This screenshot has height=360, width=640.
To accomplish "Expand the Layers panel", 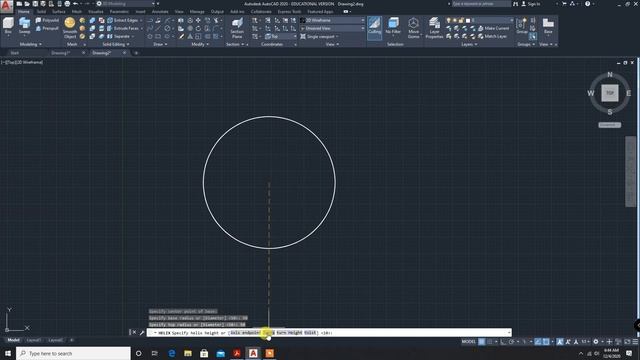I will (x=469, y=44).
